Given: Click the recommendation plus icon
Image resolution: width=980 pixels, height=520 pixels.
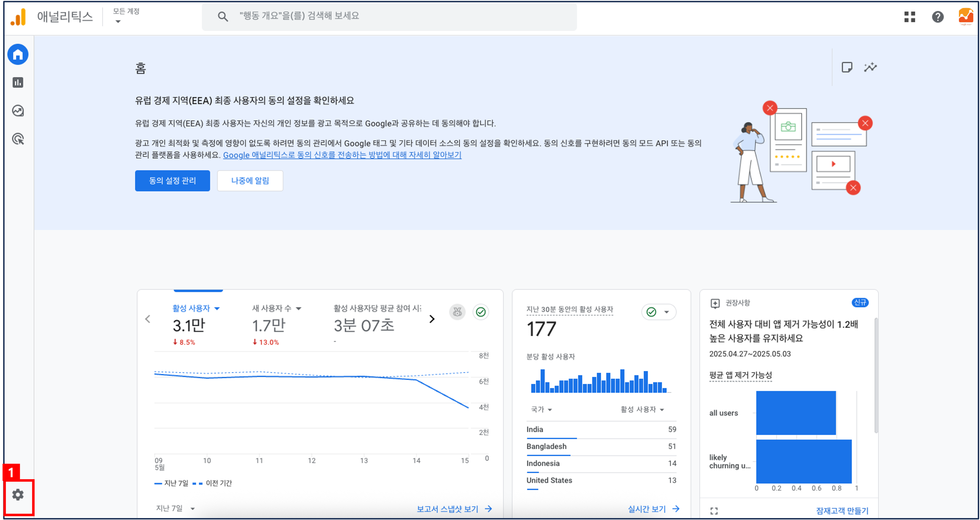Looking at the screenshot, I should (x=715, y=303).
